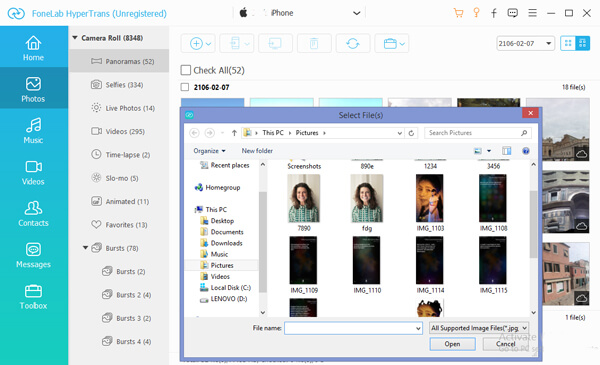Click the Open button in dialog

pos(453,344)
